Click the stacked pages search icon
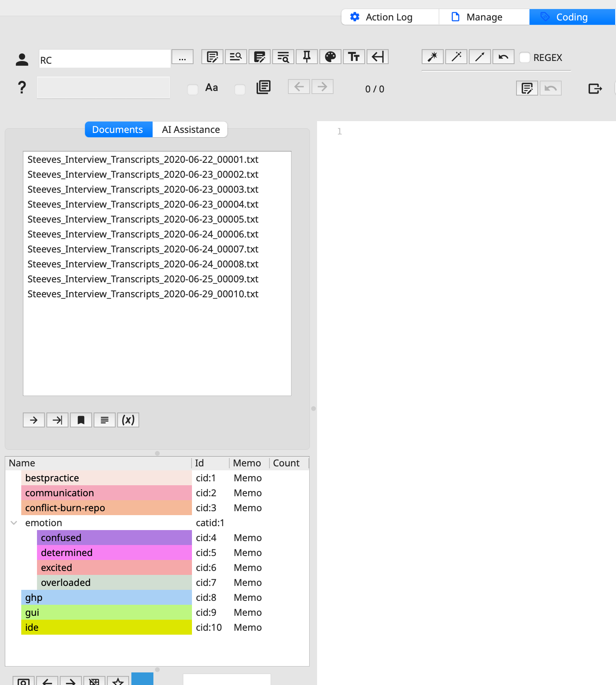The width and height of the screenshot is (616, 685). pyautogui.click(x=263, y=87)
